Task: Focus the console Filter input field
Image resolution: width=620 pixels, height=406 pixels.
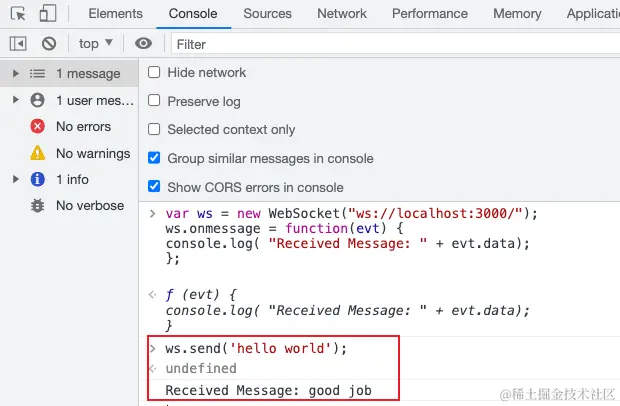Action: click(x=395, y=44)
